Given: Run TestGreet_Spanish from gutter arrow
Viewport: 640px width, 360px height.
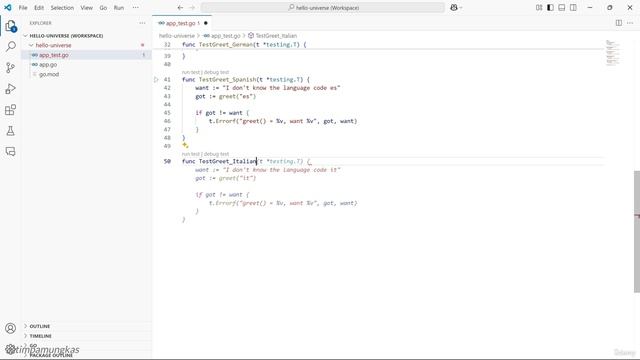Looking at the screenshot, I should click(x=156, y=80).
